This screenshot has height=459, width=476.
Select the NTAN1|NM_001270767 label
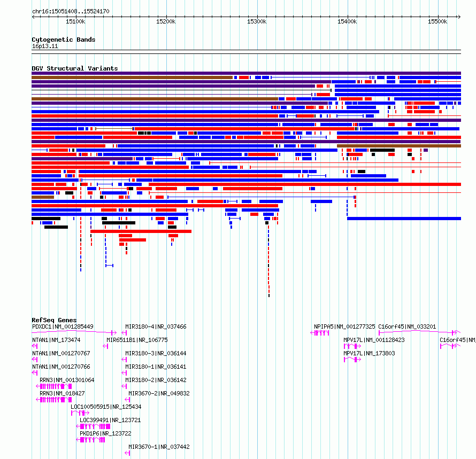pos(61,353)
